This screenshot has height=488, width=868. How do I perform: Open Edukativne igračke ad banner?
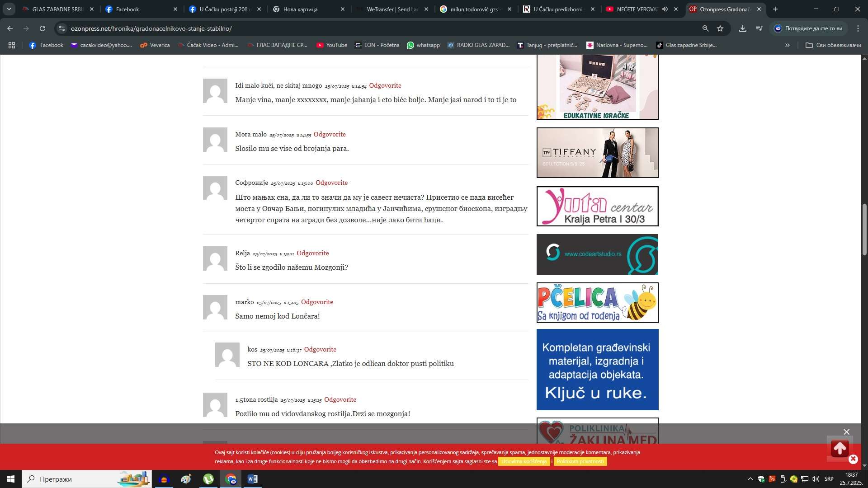pyautogui.click(x=597, y=87)
